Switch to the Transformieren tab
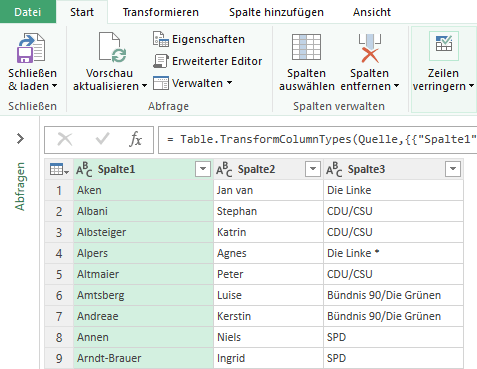The height and width of the screenshot is (369, 477). 160,12
